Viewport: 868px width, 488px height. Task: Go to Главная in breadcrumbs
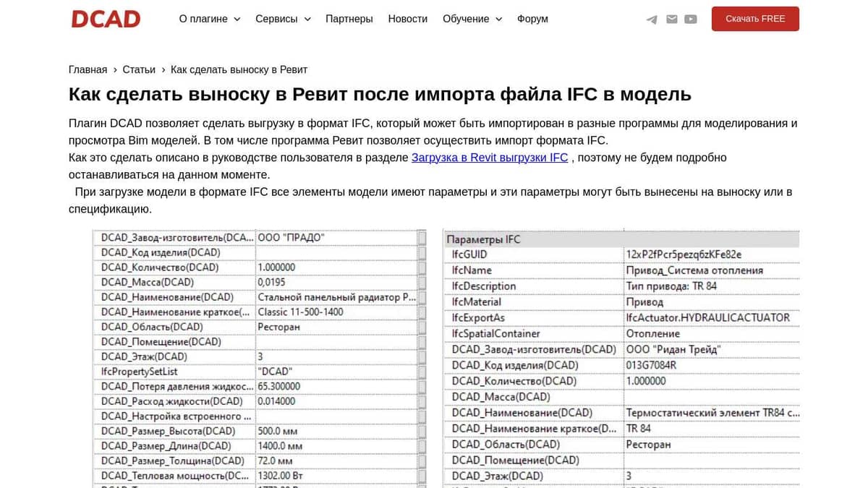point(88,69)
